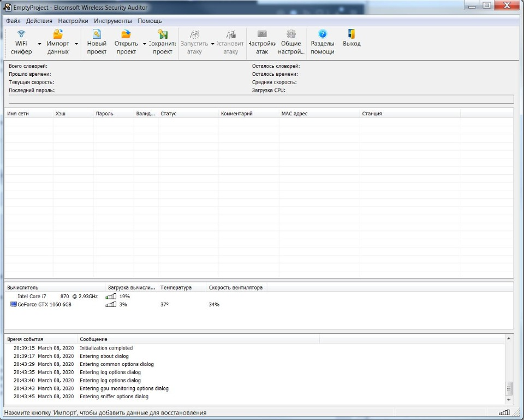Sort by MAC адрес column header
Viewport: 524px width, 420px height.
pos(319,114)
